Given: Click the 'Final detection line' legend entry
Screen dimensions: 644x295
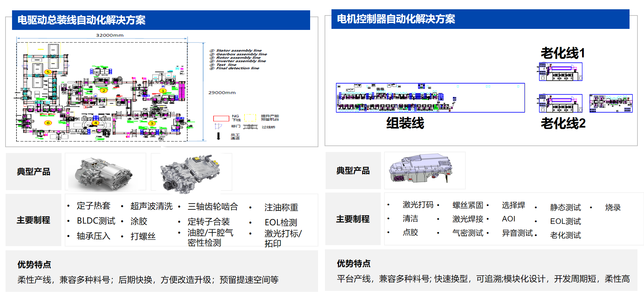Looking at the screenshot, I should 234,68.
